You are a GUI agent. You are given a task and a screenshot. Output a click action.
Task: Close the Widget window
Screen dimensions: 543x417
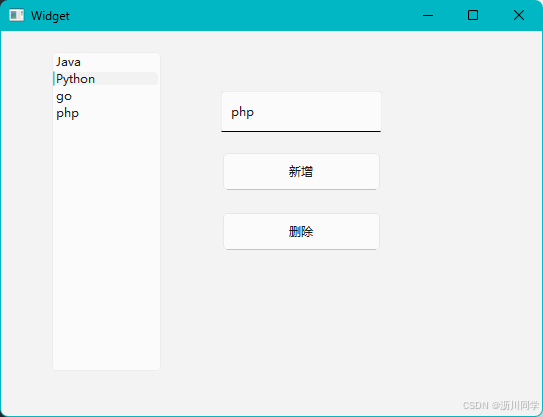[x=519, y=15]
